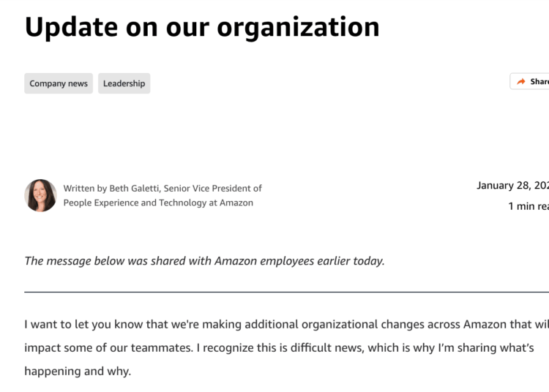Select the Leadership topic tag
Screen dimensions: 549x392
pos(124,83)
